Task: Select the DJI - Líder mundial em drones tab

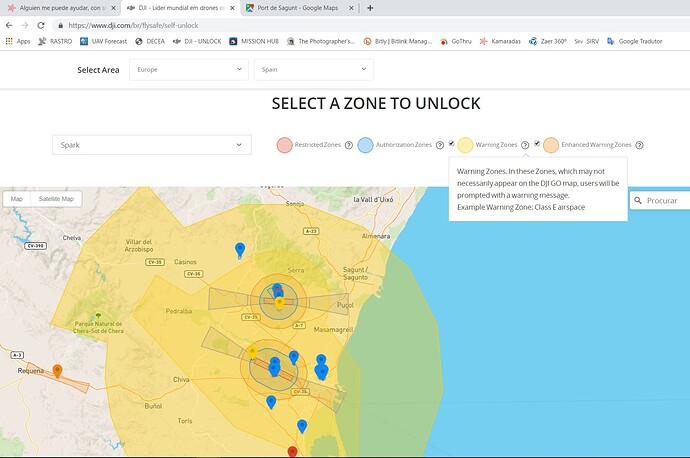Action: pyautogui.click(x=180, y=8)
